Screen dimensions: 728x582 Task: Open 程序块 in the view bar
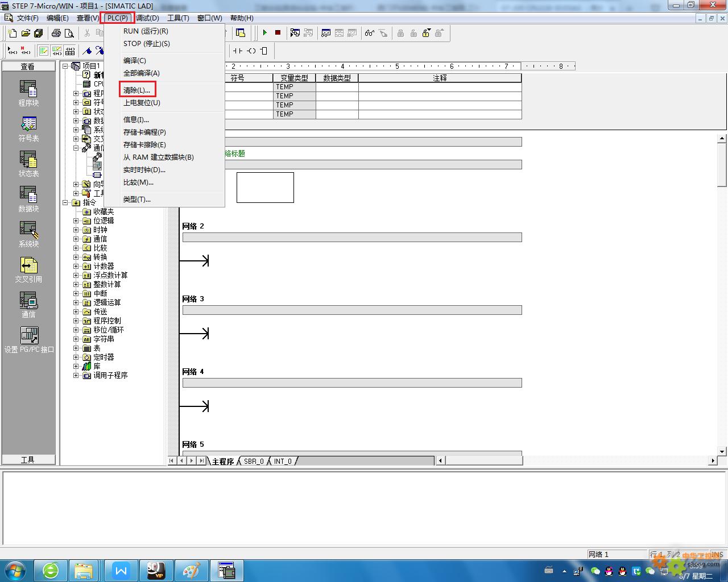tap(28, 93)
